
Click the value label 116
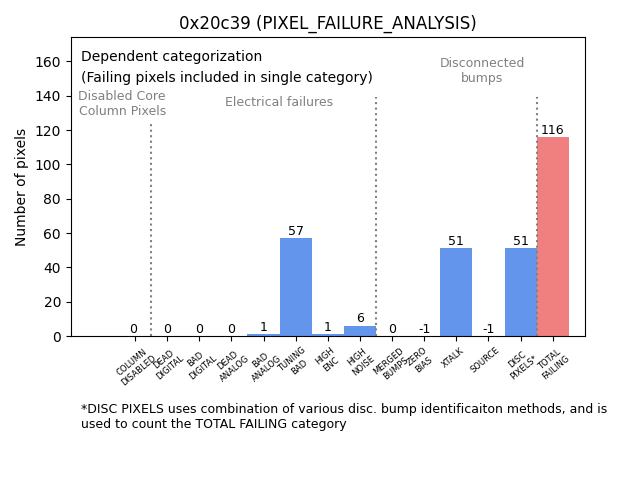pyautogui.click(x=552, y=130)
